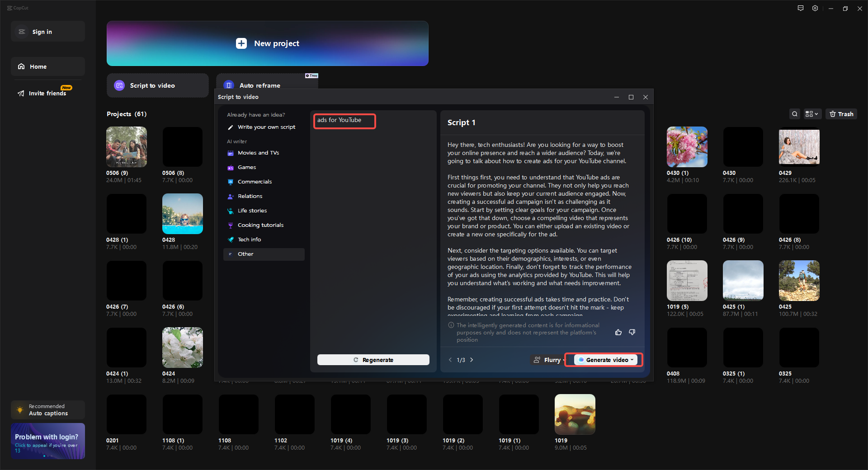Click Generate video
This screenshot has width=868, height=470.
coord(604,360)
